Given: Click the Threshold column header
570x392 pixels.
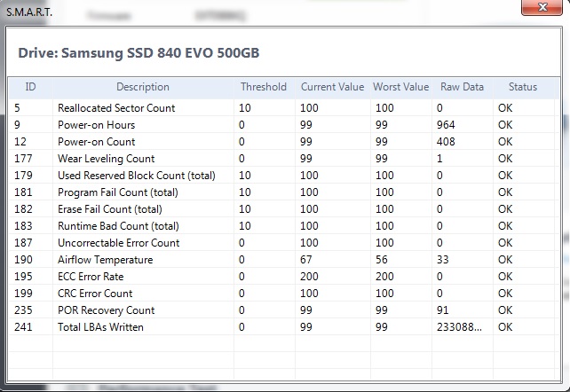Looking at the screenshot, I should [264, 87].
